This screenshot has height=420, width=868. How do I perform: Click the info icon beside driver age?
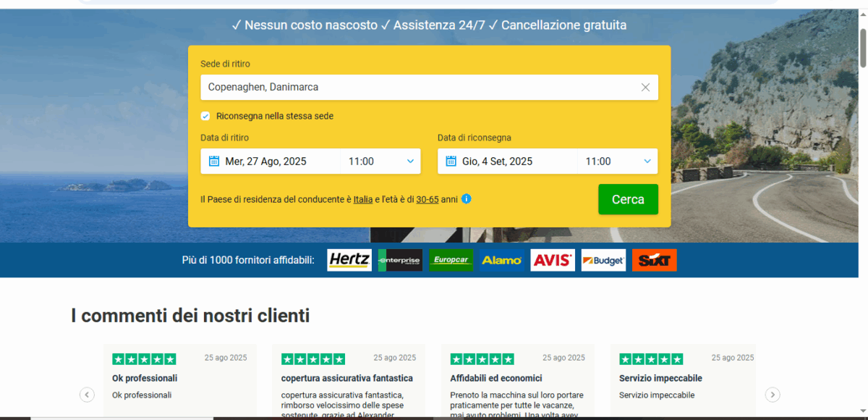(467, 198)
